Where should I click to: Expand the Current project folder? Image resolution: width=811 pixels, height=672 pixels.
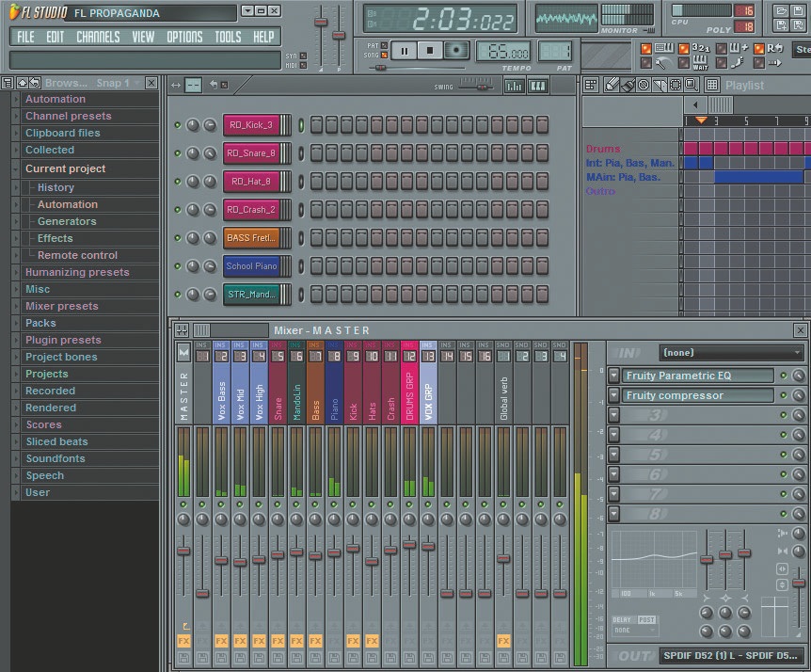coord(16,168)
